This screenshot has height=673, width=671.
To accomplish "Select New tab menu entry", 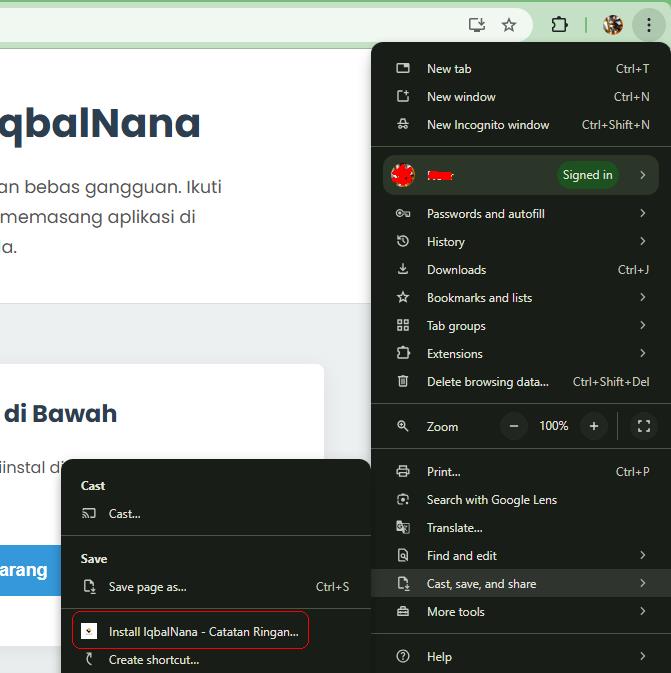I will click(521, 68).
